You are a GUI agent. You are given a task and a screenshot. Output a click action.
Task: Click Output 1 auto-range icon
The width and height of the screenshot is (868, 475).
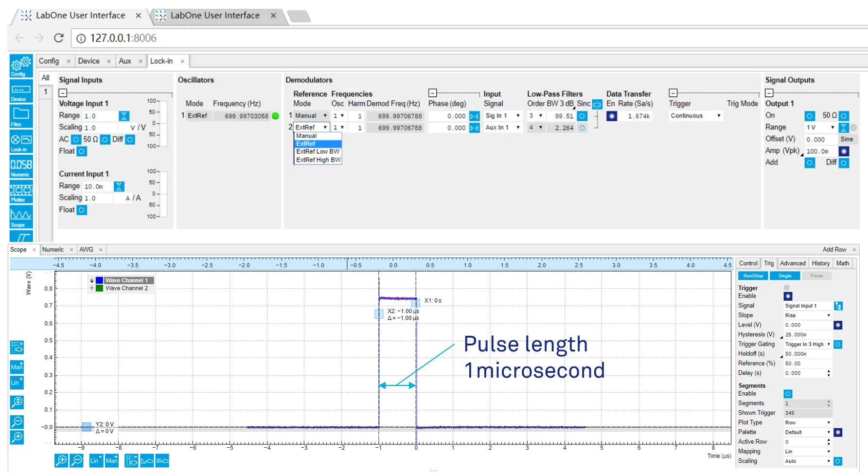[x=844, y=128]
